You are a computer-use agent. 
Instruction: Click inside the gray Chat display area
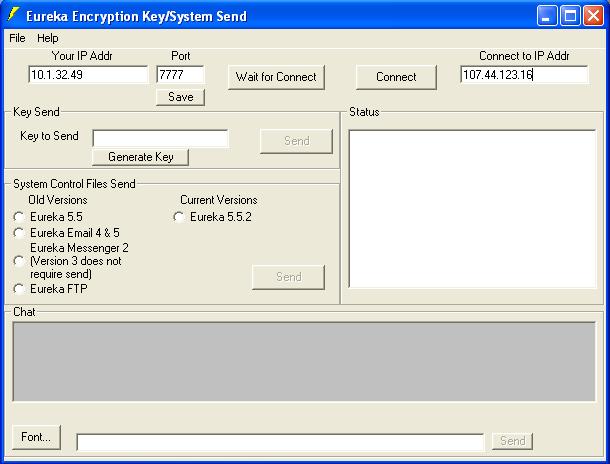tap(304, 361)
